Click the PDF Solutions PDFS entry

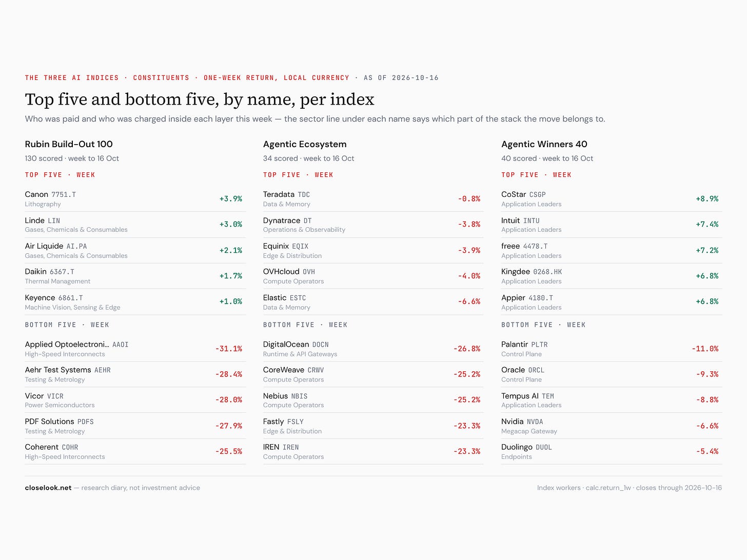[60, 422]
